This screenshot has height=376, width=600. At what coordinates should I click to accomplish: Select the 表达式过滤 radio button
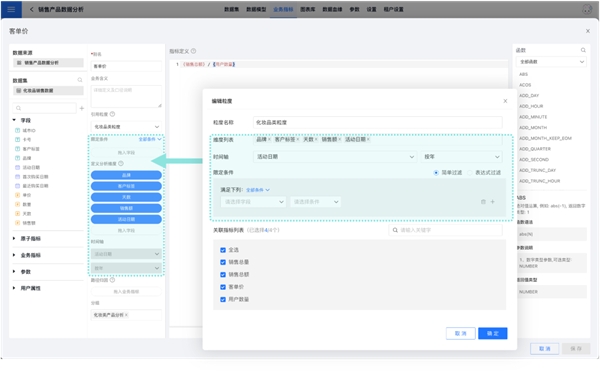(x=470, y=173)
